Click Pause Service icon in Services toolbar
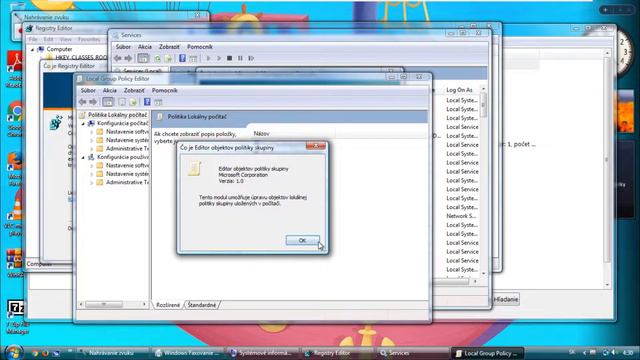Image resolution: width=640 pixels, height=360 pixels. pyautogui.click(x=240, y=58)
